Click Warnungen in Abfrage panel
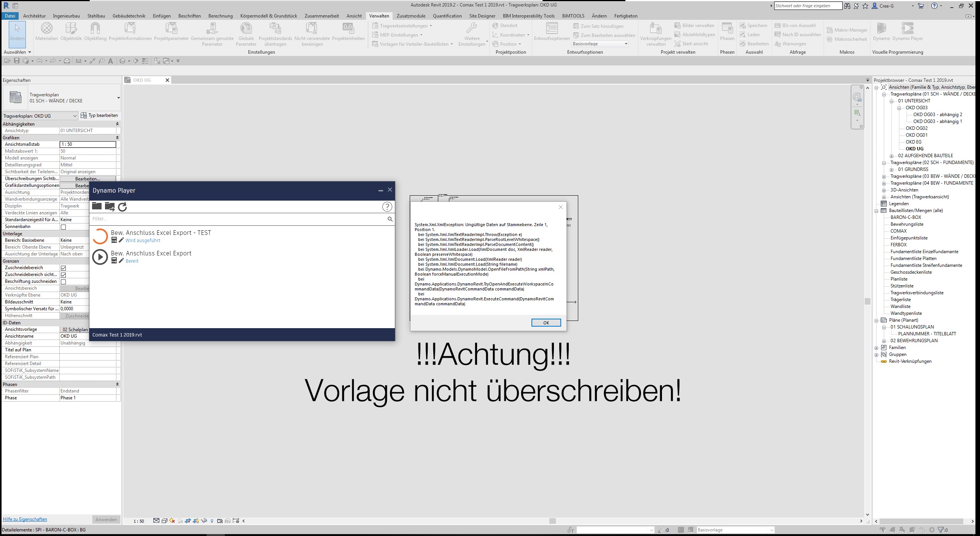 [x=790, y=44]
